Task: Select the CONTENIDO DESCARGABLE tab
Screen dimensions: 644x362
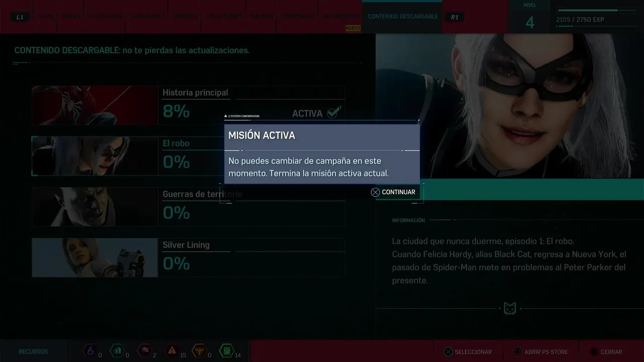Action: coord(403,17)
